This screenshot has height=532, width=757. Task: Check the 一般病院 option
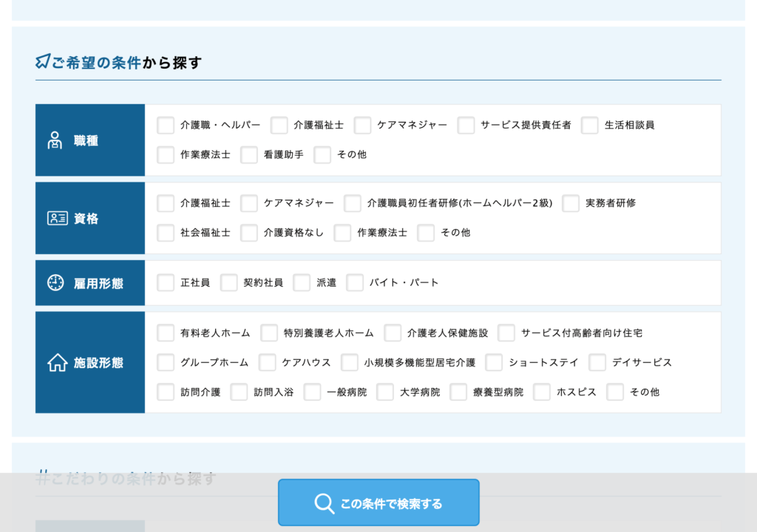coord(313,392)
